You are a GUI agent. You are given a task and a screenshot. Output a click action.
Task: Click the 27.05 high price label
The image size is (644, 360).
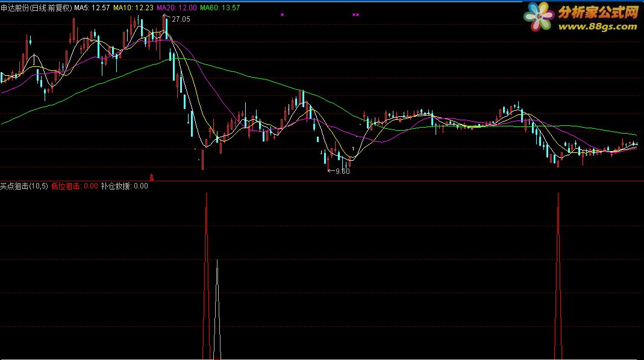click(181, 19)
